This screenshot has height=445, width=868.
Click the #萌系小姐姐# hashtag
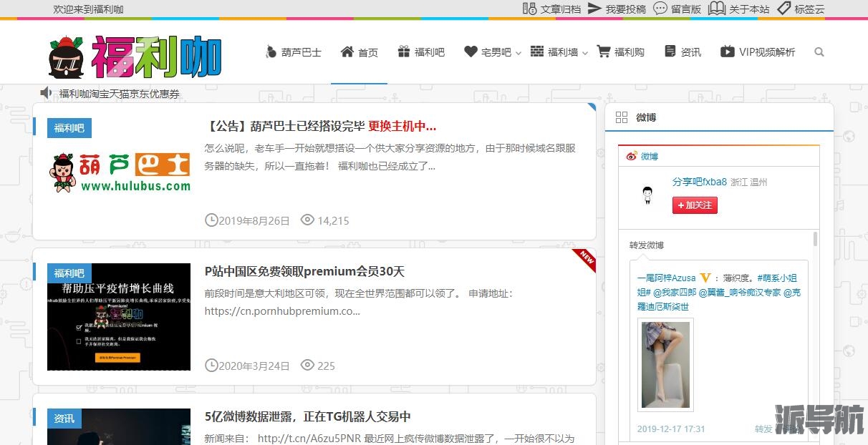(717, 285)
